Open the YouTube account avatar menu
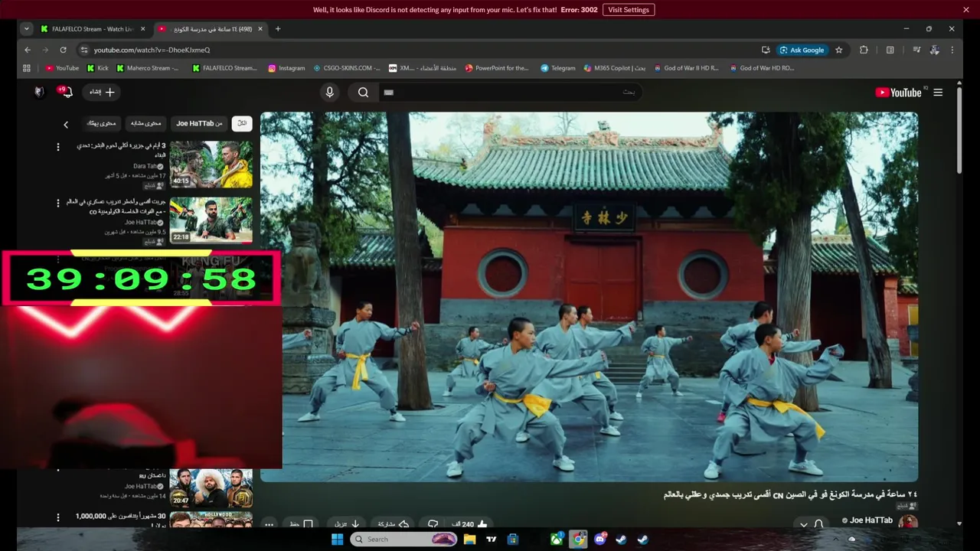Image resolution: width=980 pixels, height=551 pixels. pyautogui.click(x=39, y=92)
